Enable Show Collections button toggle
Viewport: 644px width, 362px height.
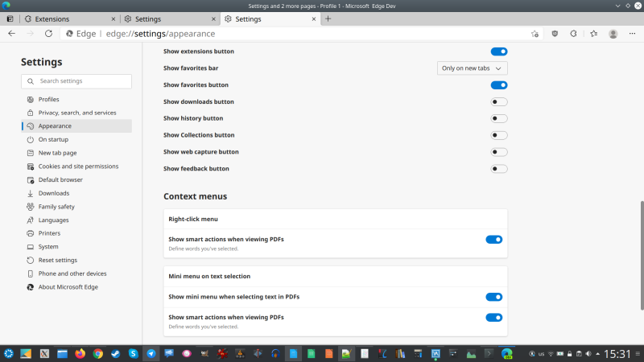click(x=499, y=135)
